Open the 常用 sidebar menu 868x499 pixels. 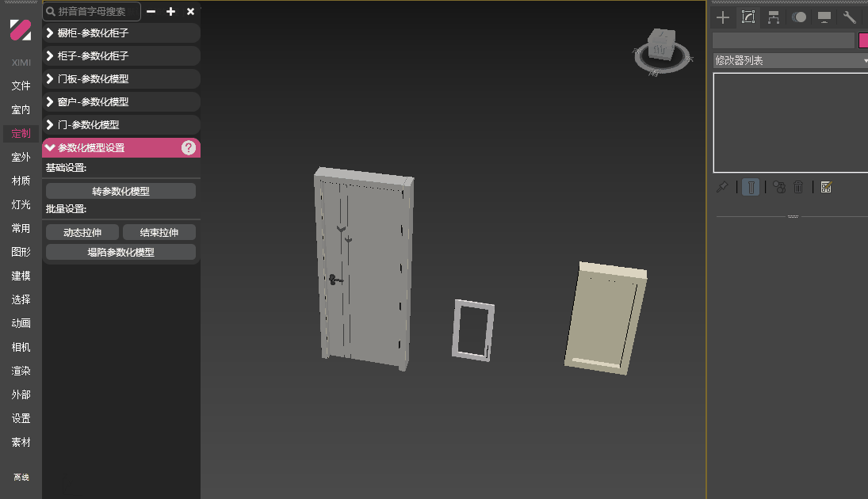pos(21,228)
